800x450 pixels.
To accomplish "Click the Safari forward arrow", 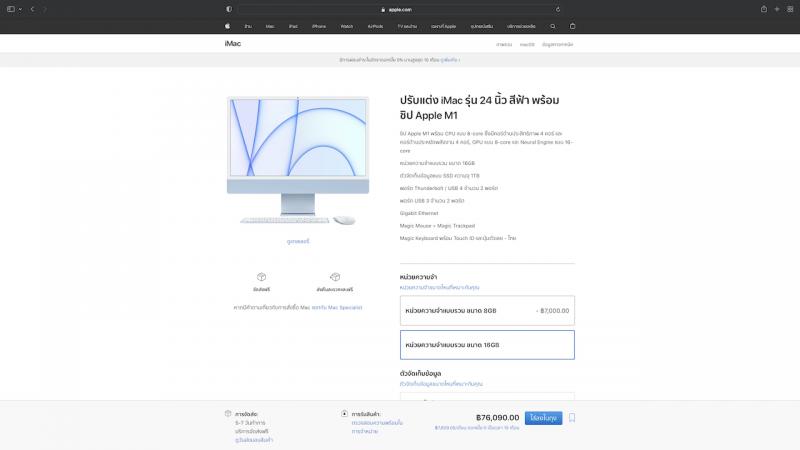I will (45, 9).
